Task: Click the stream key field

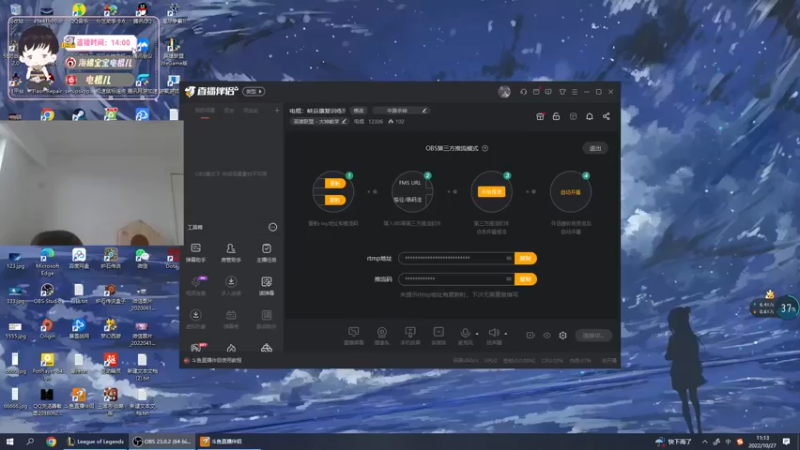Action: pyautogui.click(x=457, y=279)
